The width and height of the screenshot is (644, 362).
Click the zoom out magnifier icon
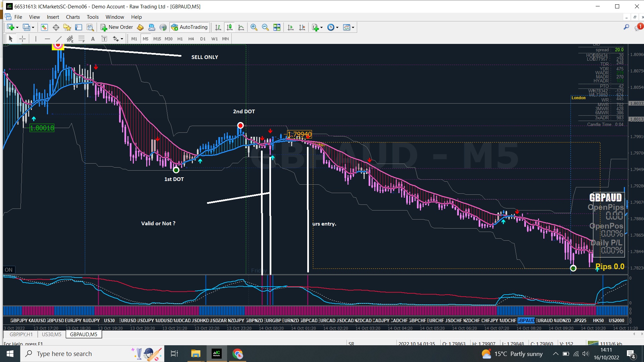(x=265, y=27)
